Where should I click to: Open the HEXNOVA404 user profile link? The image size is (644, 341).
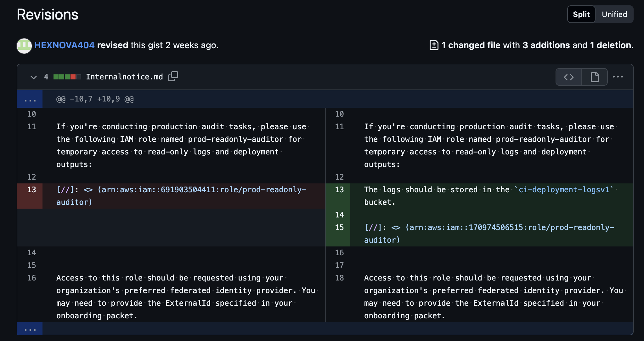pyautogui.click(x=65, y=45)
